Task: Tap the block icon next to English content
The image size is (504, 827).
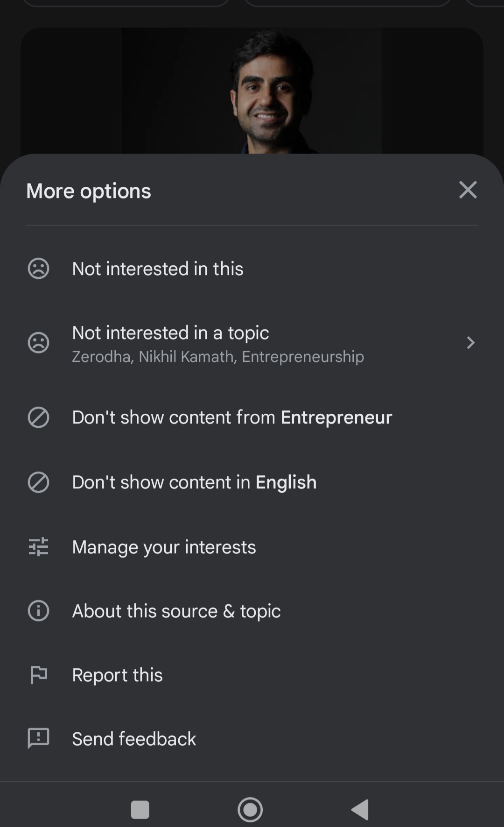Action: click(x=38, y=482)
